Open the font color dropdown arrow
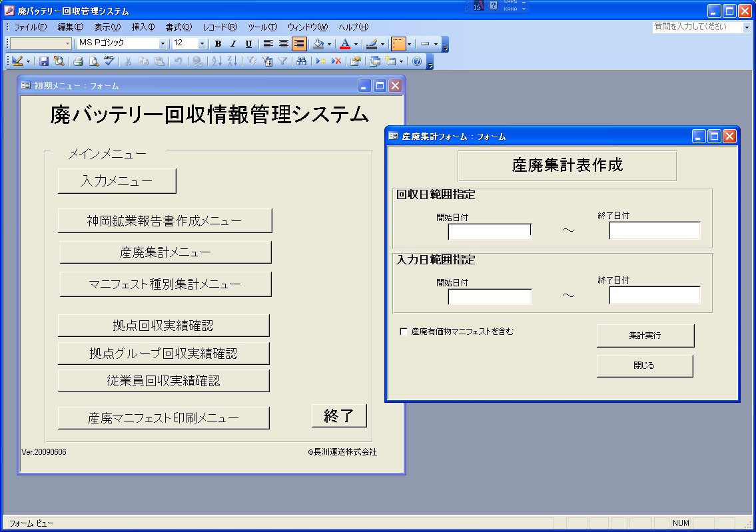Viewport: 756px width, 532px height. click(x=356, y=44)
